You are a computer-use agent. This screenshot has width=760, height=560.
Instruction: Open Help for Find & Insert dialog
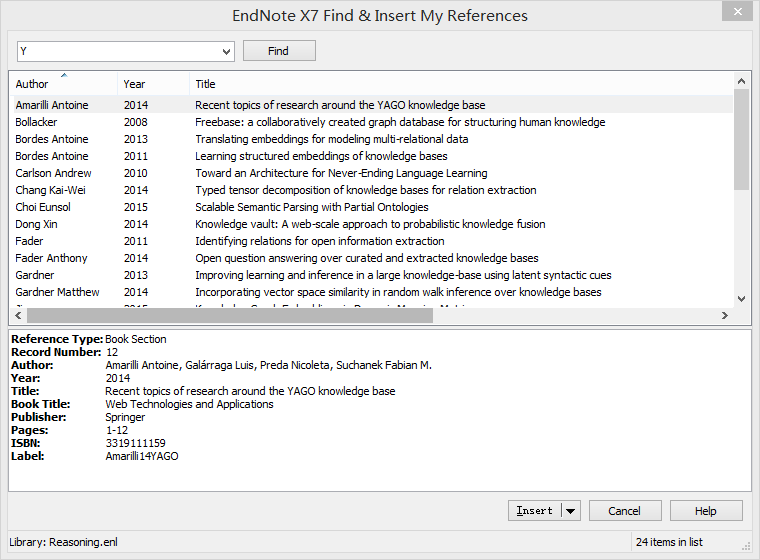tap(706, 511)
